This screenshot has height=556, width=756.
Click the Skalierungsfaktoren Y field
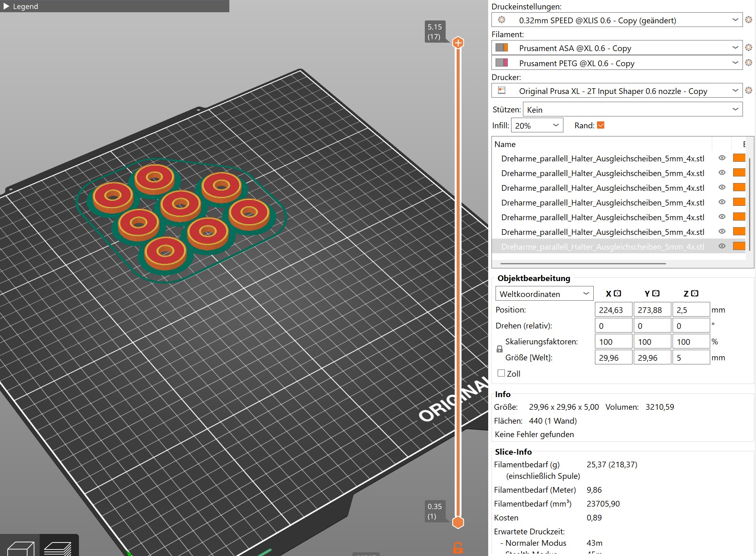[652, 342]
